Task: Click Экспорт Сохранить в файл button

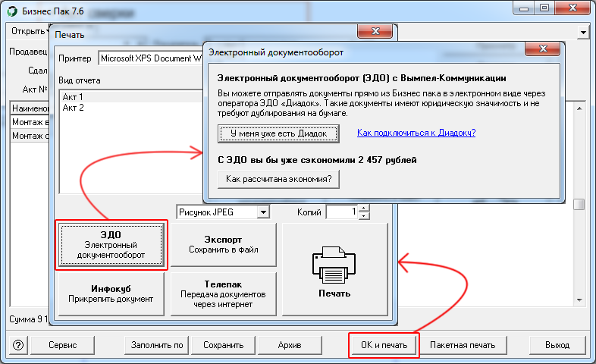Action: [224, 245]
